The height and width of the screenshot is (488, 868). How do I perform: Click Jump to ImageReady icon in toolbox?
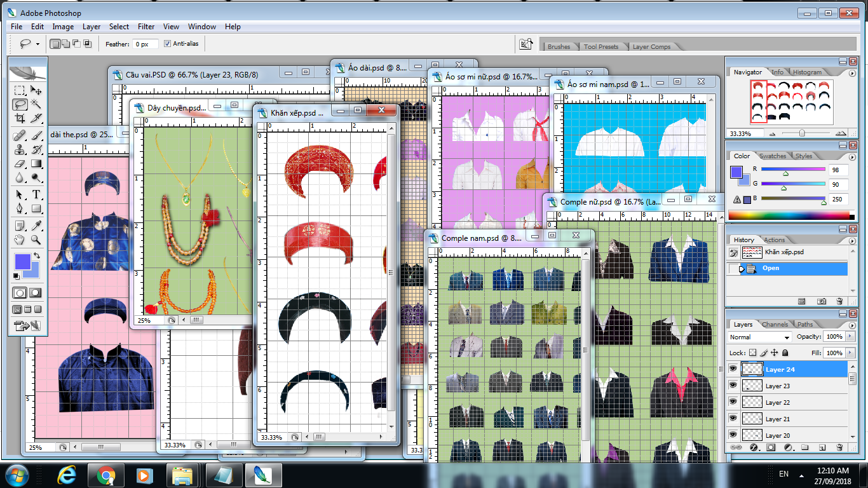pyautogui.click(x=28, y=327)
